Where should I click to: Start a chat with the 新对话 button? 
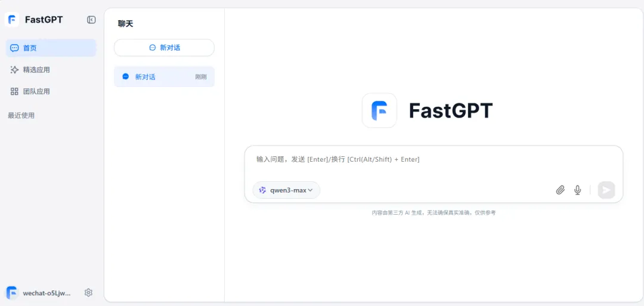coord(165,48)
